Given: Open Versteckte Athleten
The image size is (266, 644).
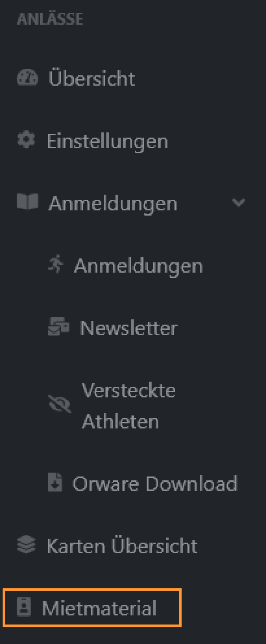Looking at the screenshot, I should 129,406.
